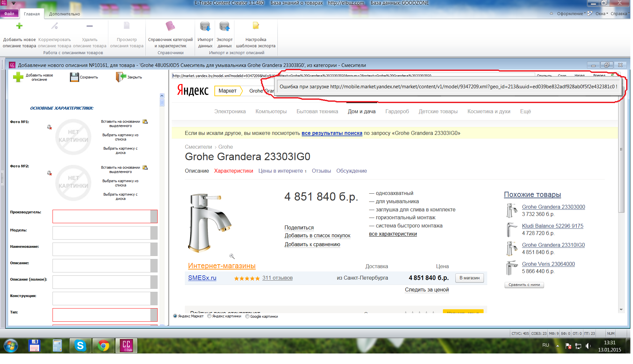This screenshot has width=633, height=364.
Task: Open the export template settings note icon
Action: pyautogui.click(x=256, y=26)
